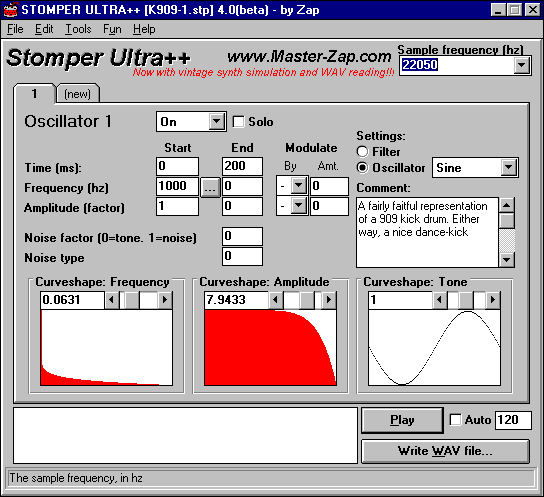Click the Play button

402,420
